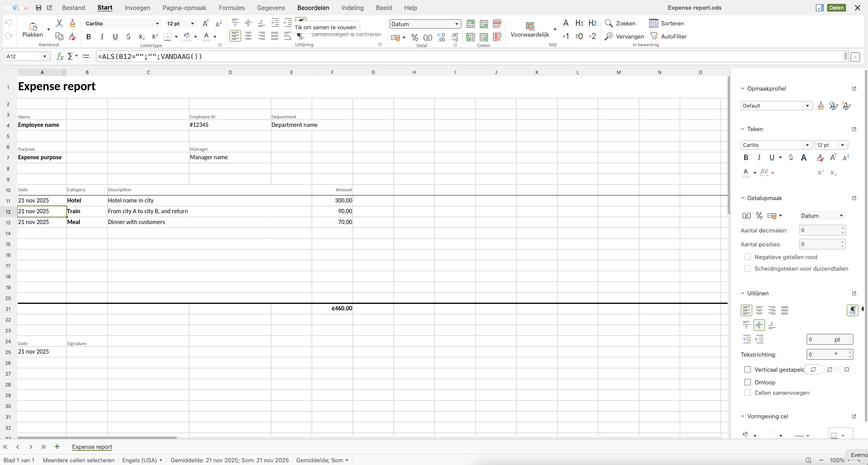Click the AutoFilter funnel icon

(x=654, y=37)
